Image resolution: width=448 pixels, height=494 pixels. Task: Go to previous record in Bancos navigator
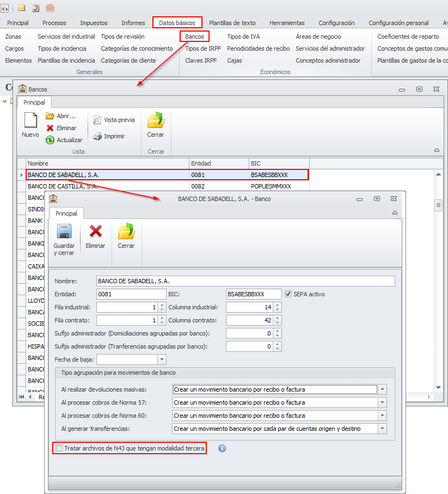[30, 397]
